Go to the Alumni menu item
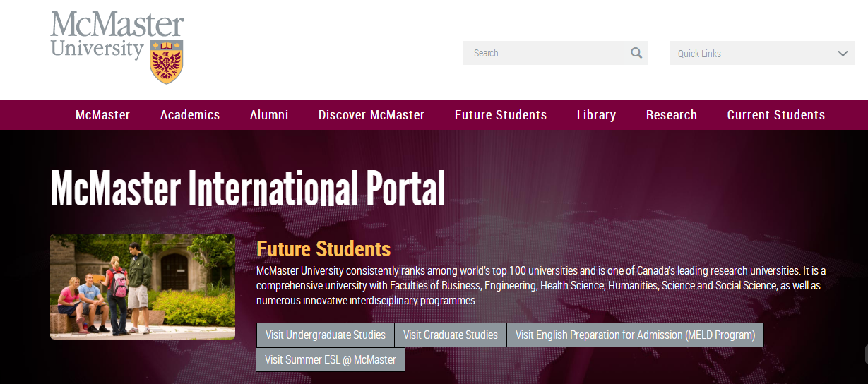 tap(269, 115)
